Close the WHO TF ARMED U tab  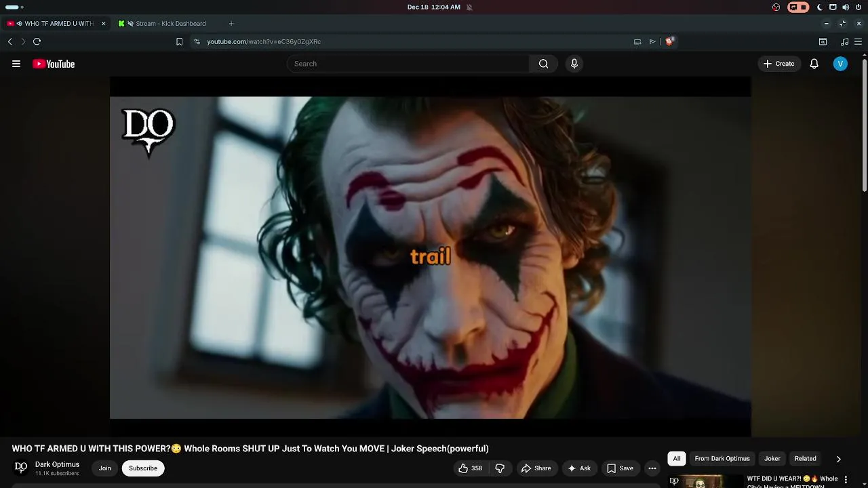[x=104, y=24]
